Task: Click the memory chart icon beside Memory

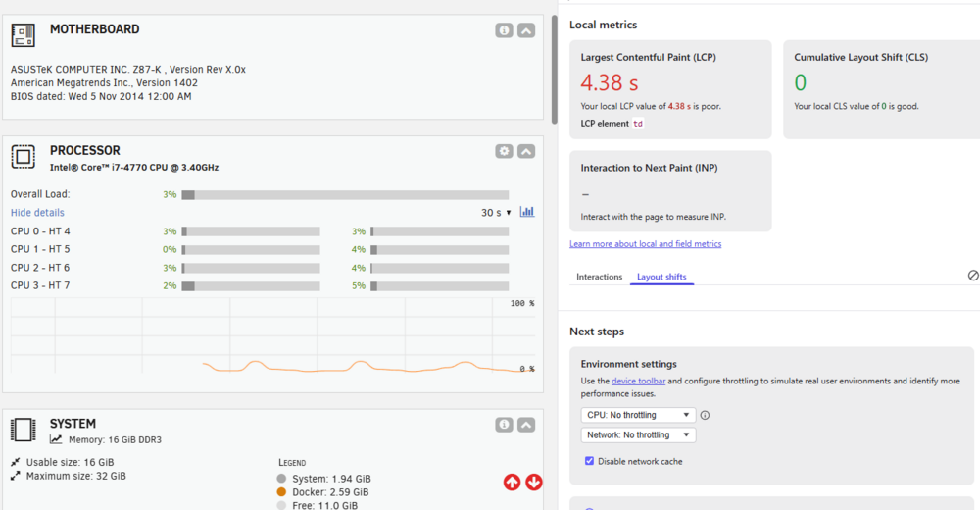Action: pos(56,439)
